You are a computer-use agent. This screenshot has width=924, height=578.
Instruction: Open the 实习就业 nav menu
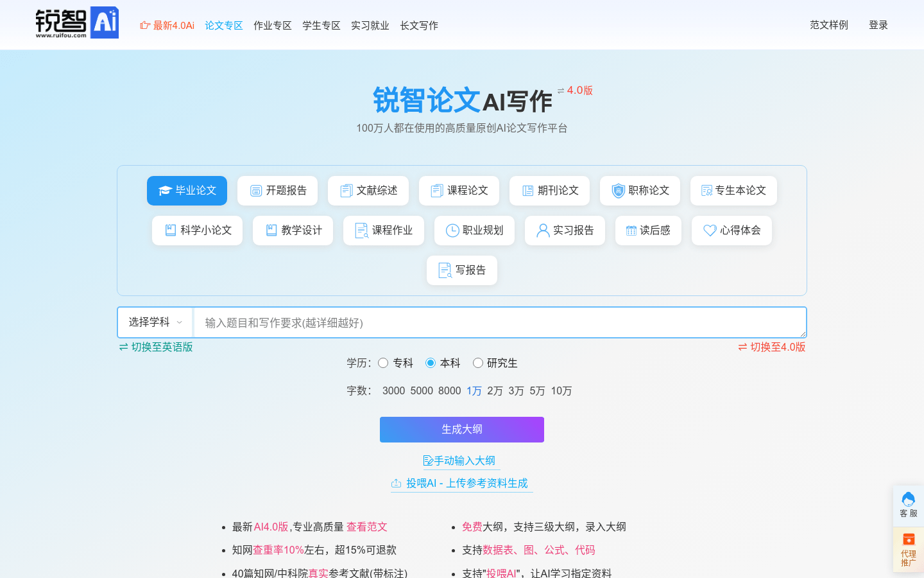[370, 26]
